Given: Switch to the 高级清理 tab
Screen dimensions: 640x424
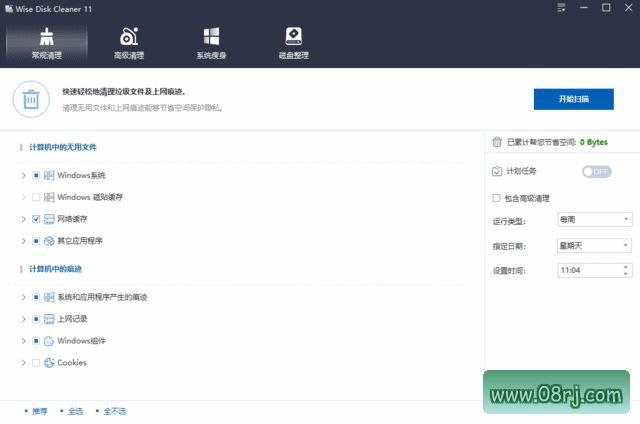Looking at the screenshot, I should click(x=129, y=44).
